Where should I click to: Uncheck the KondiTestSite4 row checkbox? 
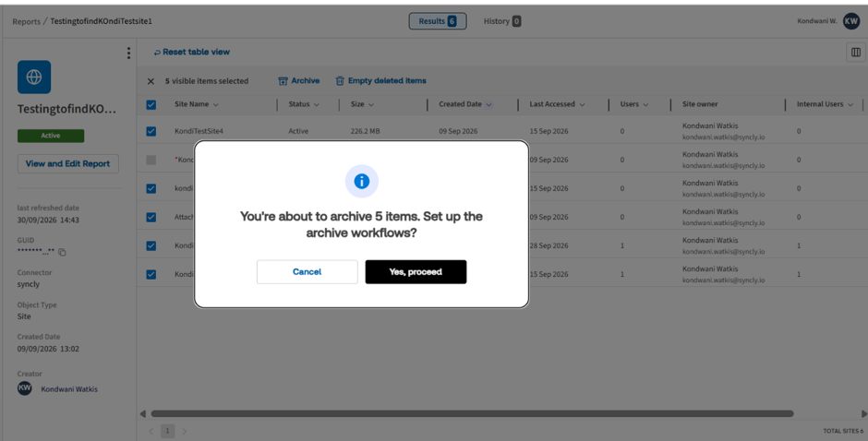click(x=151, y=131)
